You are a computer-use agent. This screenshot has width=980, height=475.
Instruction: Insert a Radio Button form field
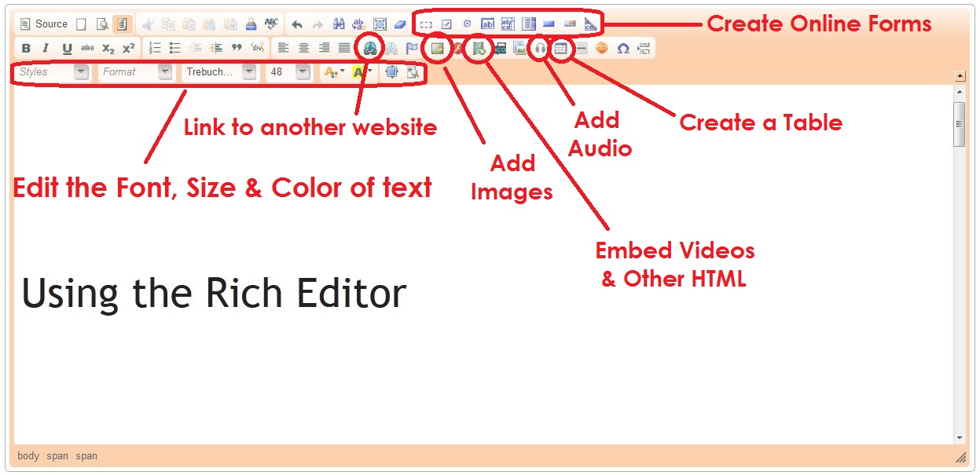(x=467, y=24)
